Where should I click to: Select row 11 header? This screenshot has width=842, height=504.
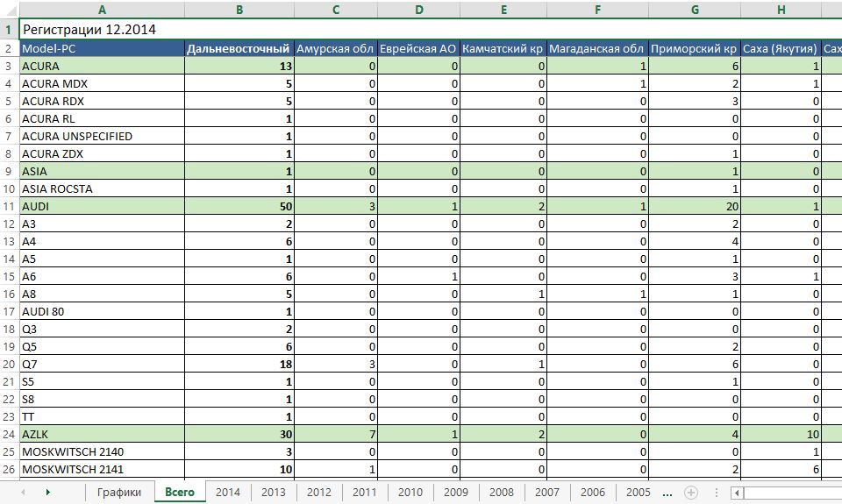pos(8,206)
